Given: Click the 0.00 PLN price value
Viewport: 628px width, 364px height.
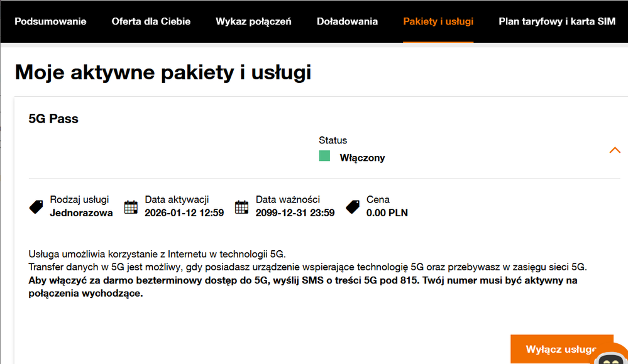Looking at the screenshot, I should click(387, 212).
